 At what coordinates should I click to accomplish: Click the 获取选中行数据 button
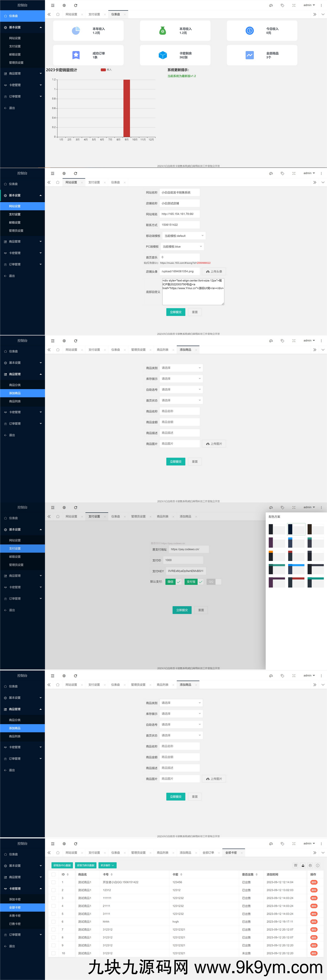click(62, 865)
